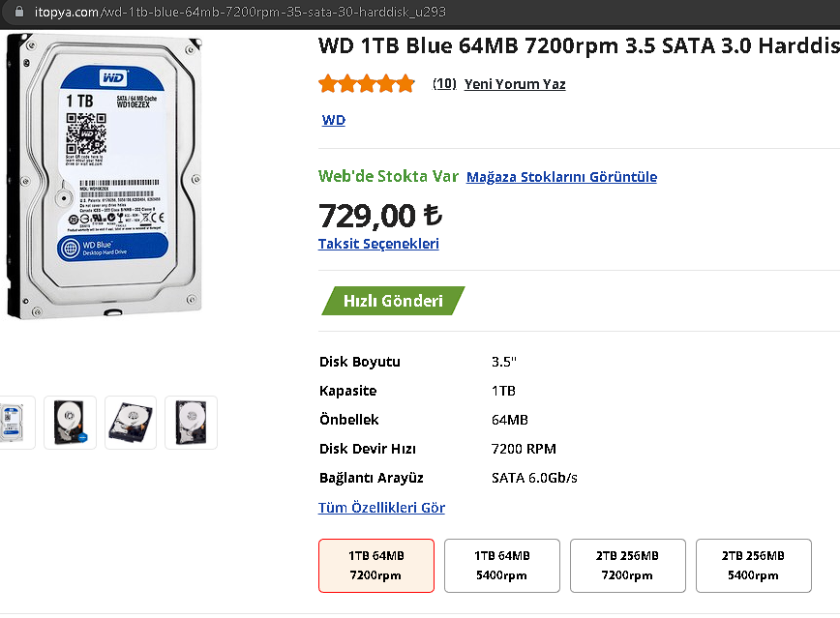The image size is (840, 618).
Task: Choose the 2TB 256MB 5400rpm option
Action: (x=753, y=566)
